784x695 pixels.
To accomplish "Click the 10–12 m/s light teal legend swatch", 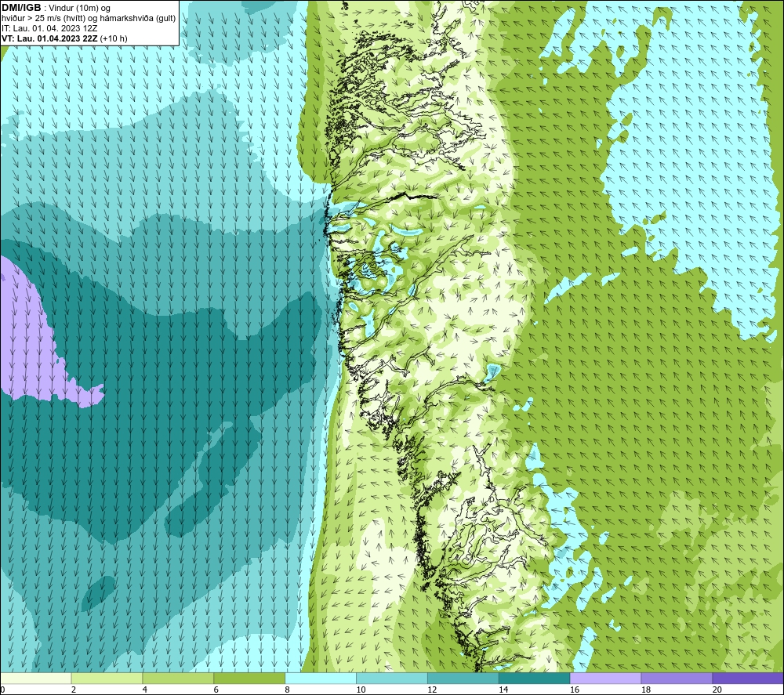I will (x=391, y=678).
